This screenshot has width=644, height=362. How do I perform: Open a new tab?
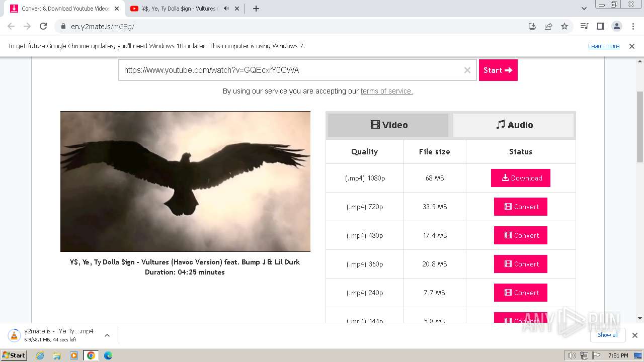click(256, 9)
